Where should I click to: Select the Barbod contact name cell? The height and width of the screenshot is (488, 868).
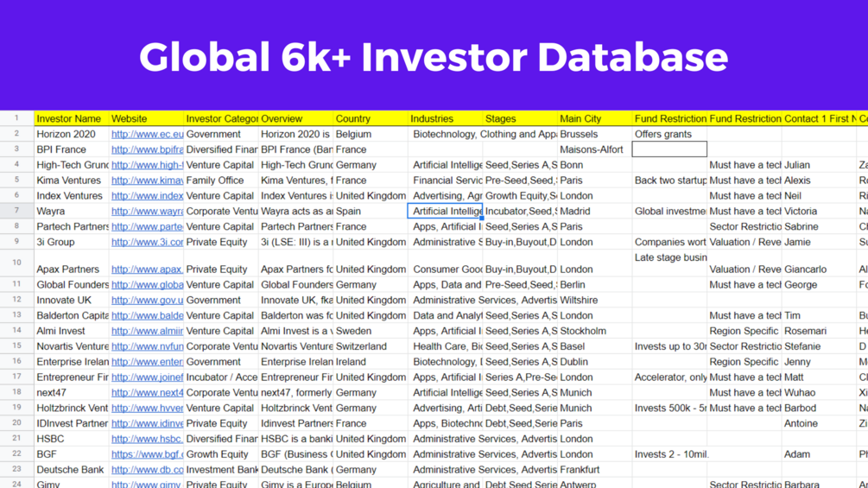point(819,409)
